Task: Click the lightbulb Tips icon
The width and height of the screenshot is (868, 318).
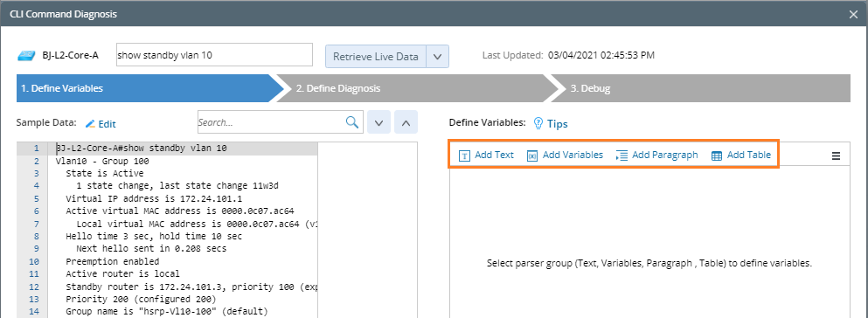Action: coord(538,123)
